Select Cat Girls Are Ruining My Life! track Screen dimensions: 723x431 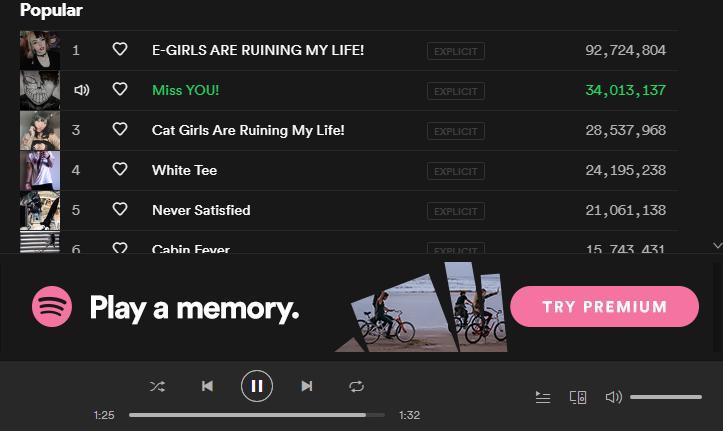pyautogui.click(x=248, y=130)
